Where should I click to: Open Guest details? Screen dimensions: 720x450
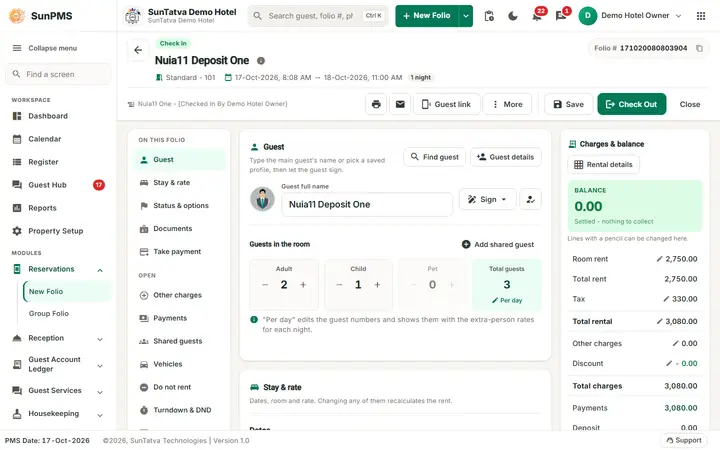506,157
